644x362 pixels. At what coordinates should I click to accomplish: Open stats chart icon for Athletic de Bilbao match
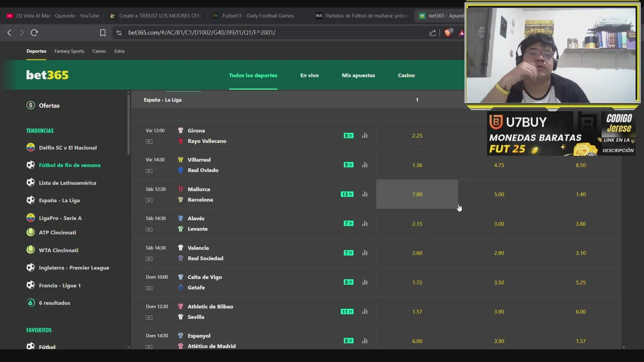[365, 312]
